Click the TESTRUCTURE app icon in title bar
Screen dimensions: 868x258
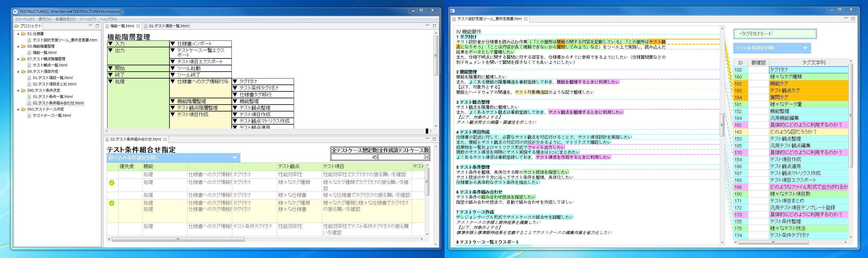coord(15,11)
